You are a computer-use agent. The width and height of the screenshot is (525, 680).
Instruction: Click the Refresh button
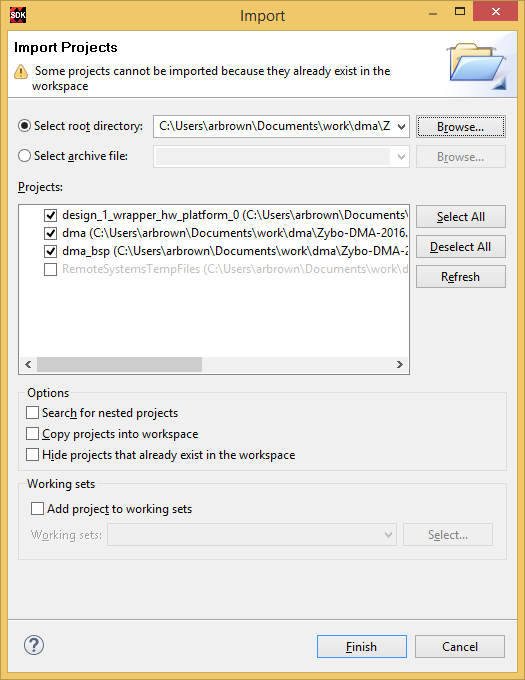pyautogui.click(x=461, y=276)
